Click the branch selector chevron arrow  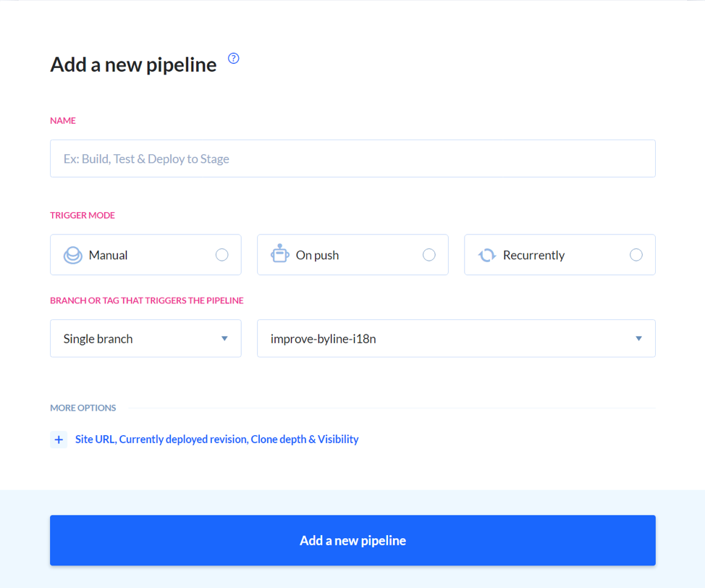click(x=638, y=338)
